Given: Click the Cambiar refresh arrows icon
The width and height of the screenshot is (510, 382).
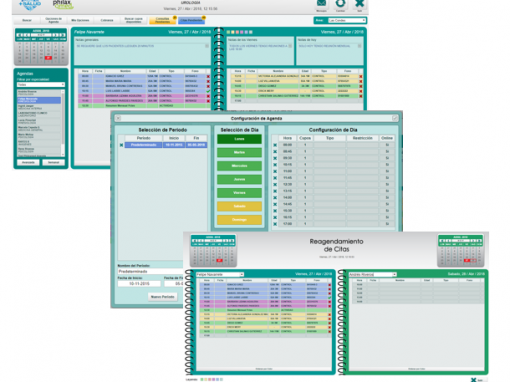Looking at the screenshot, I should click(340, 3).
